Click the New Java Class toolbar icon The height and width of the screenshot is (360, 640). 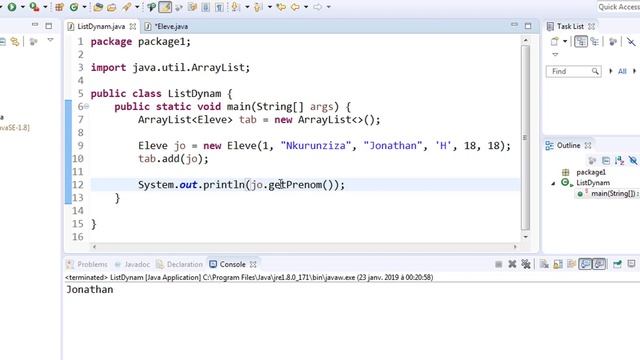coord(74,7)
